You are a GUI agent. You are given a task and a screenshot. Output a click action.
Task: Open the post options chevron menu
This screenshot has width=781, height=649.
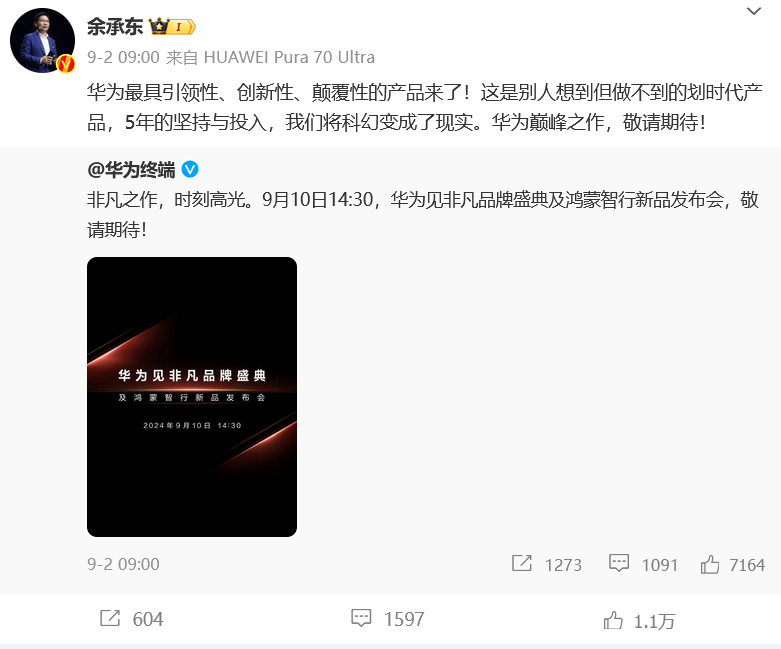[x=754, y=11]
